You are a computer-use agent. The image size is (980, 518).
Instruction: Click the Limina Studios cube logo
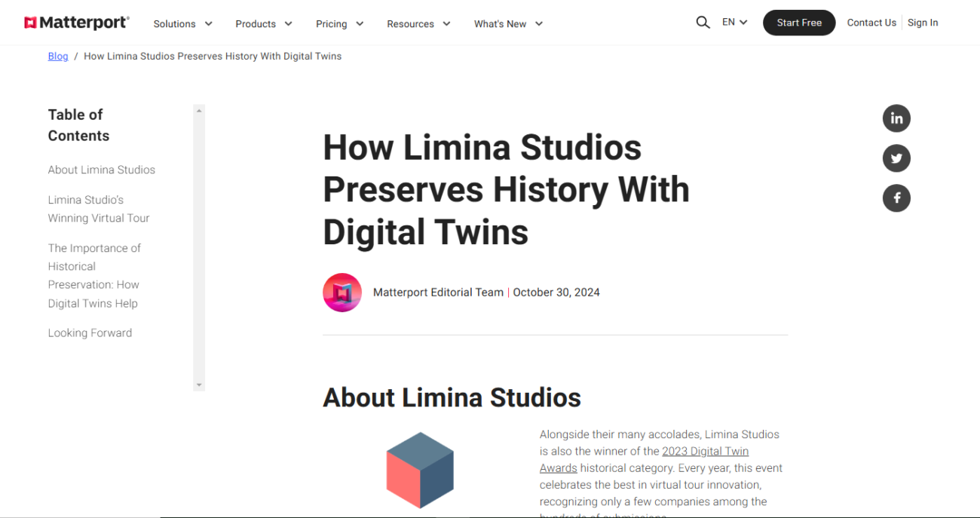420,470
